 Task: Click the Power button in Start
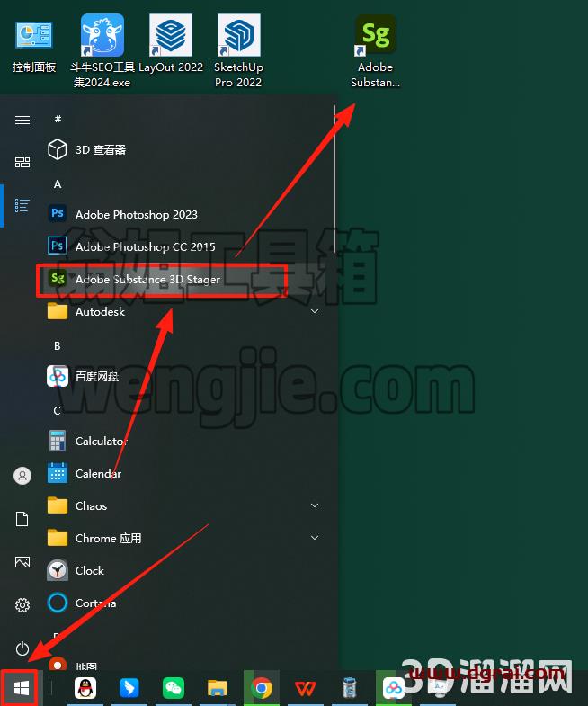[22, 648]
